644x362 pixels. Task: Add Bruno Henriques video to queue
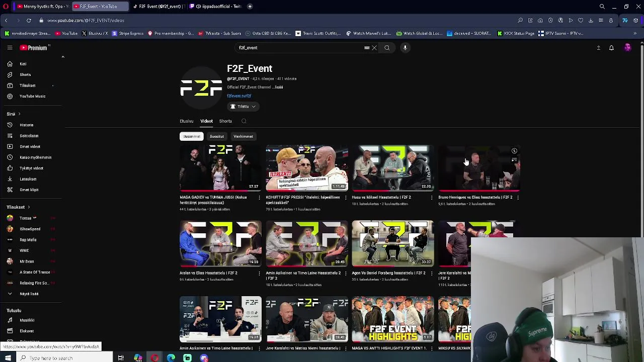(514, 160)
